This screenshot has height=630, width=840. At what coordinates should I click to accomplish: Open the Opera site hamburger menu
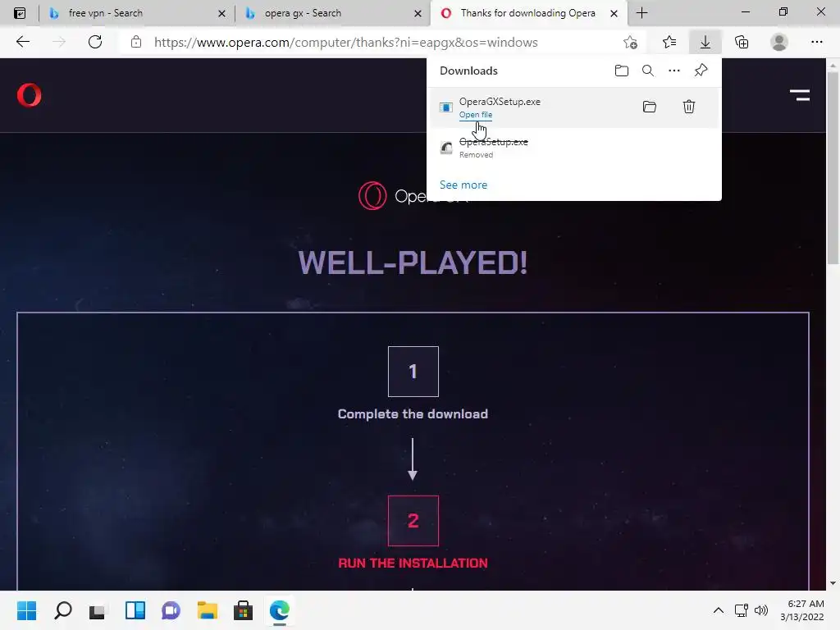click(799, 95)
